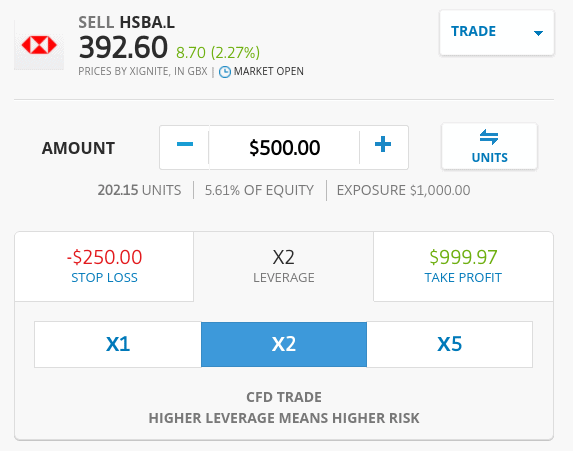Image resolution: width=573 pixels, height=451 pixels.
Task: Click the UNITS toggle button label
Action: 490,158
